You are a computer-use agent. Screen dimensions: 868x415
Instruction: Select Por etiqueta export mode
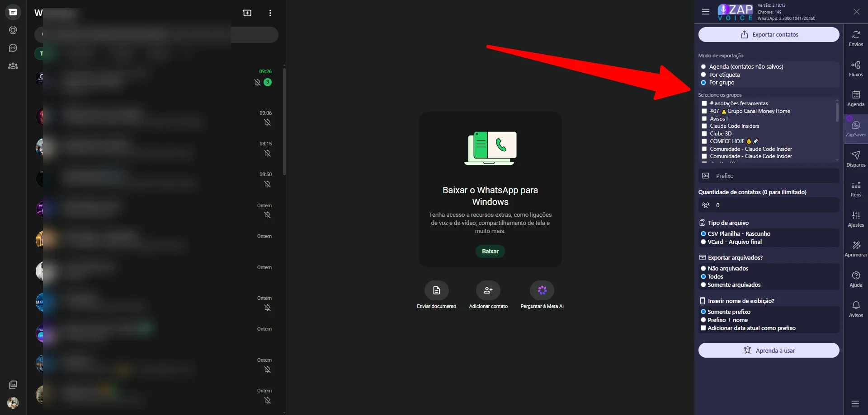pyautogui.click(x=703, y=75)
